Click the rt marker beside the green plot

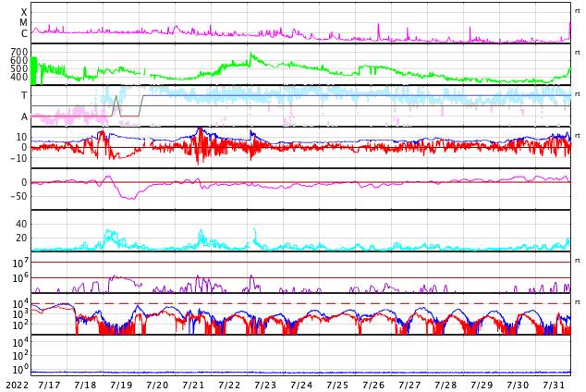(578, 53)
